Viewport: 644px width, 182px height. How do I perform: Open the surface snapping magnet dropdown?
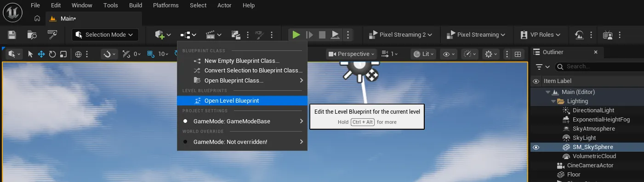coord(109,54)
